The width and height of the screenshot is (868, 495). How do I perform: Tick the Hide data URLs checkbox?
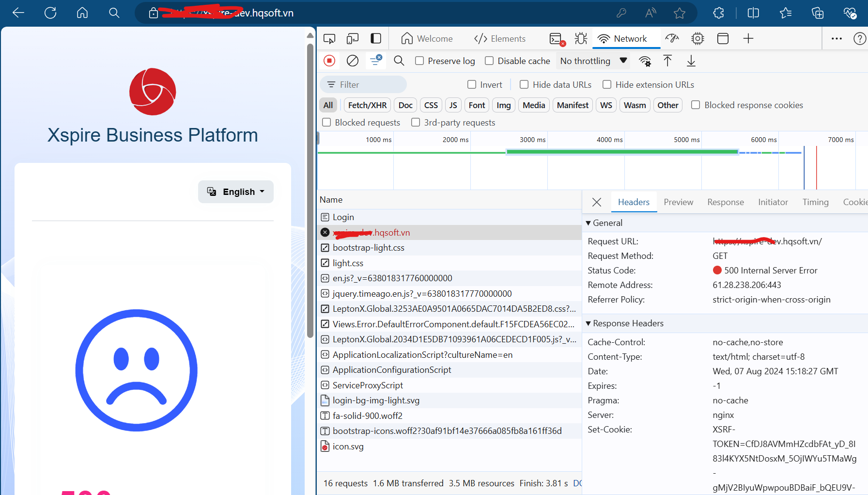click(x=524, y=85)
